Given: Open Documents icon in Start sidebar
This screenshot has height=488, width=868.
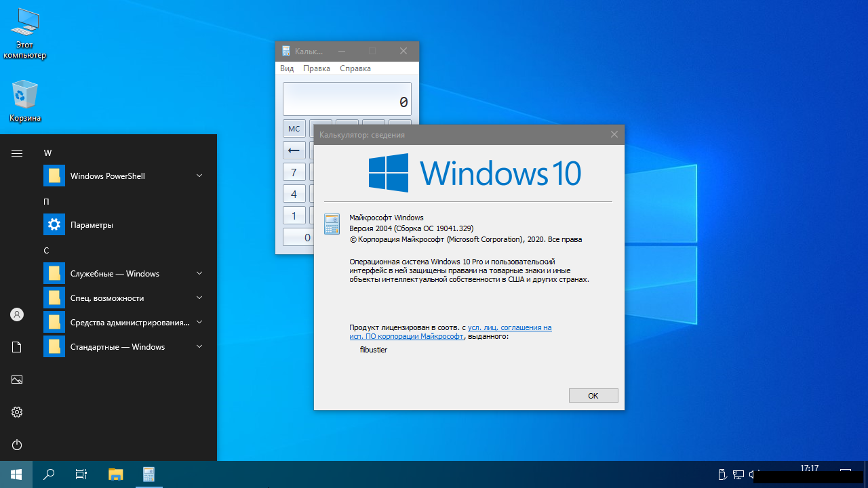Looking at the screenshot, I should [x=17, y=347].
